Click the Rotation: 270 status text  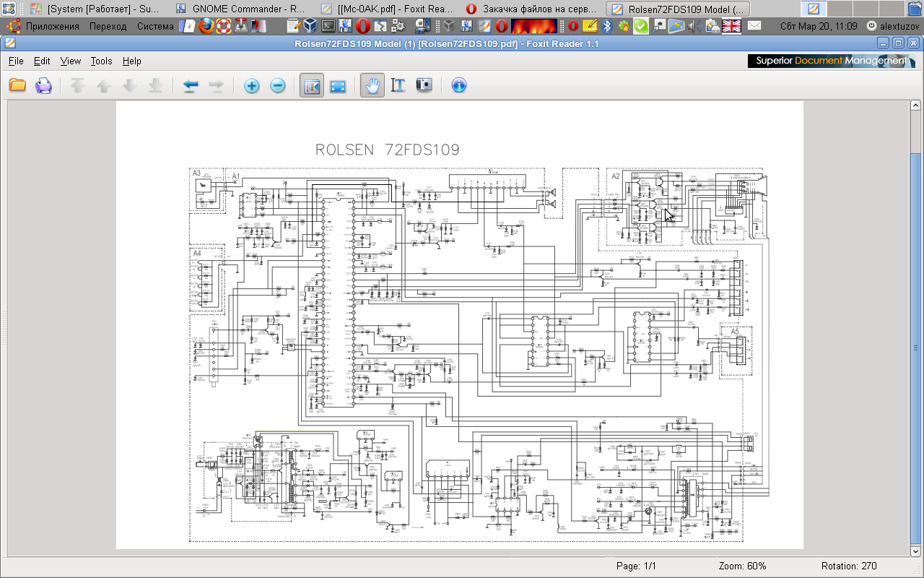coord(849,566)
